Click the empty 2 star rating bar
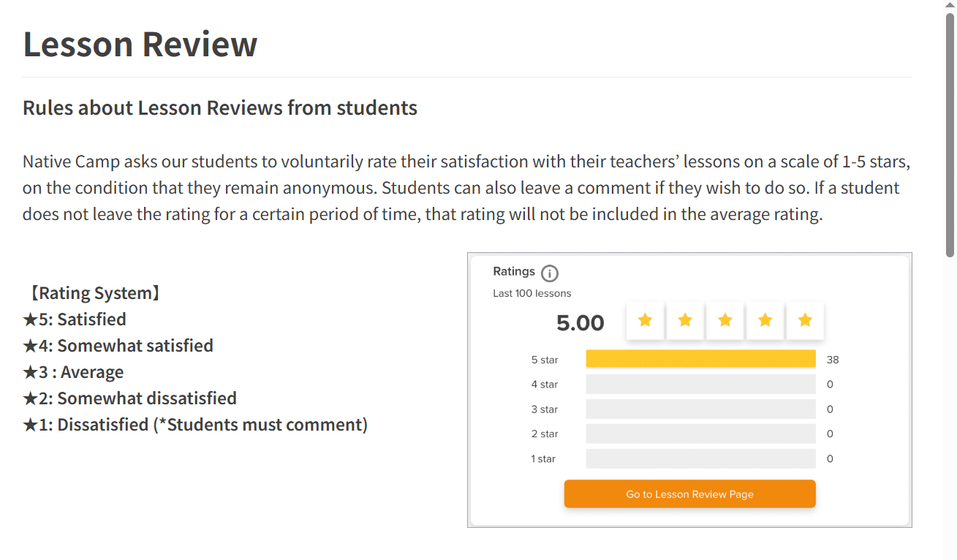The width and height of the screenshot is (957, 560). coord(700,434)
